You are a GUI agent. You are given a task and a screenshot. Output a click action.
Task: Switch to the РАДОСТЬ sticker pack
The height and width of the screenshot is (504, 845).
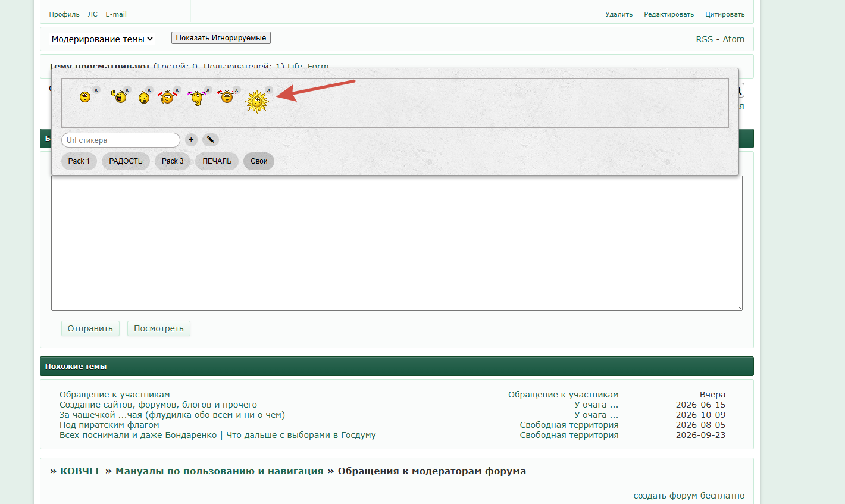[126, 161]
